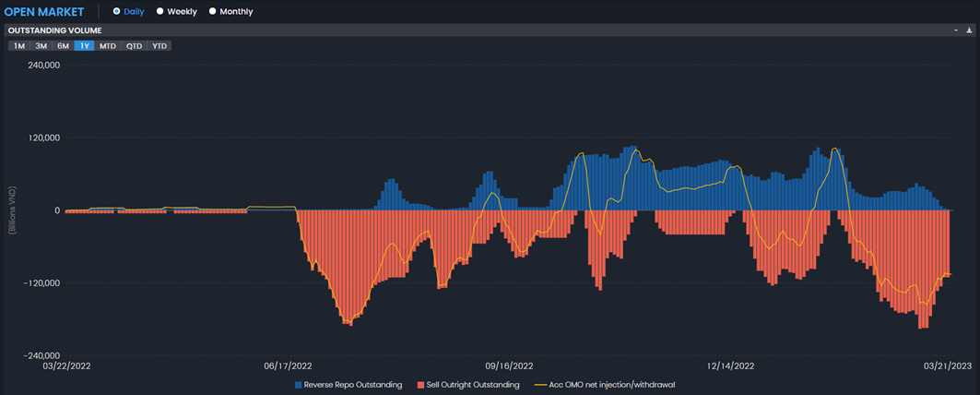Switch to Weekly frequency
980x395 pixels.
point(160,12)
